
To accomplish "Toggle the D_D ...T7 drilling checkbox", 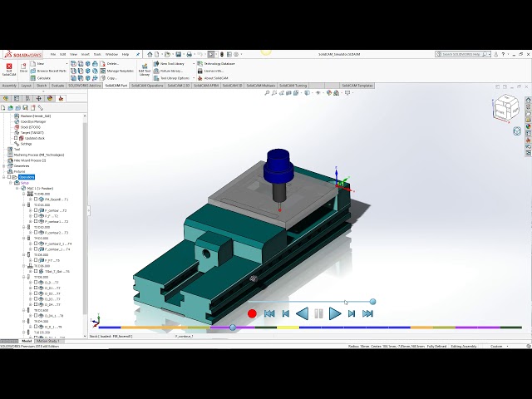I will click(36, 283).
